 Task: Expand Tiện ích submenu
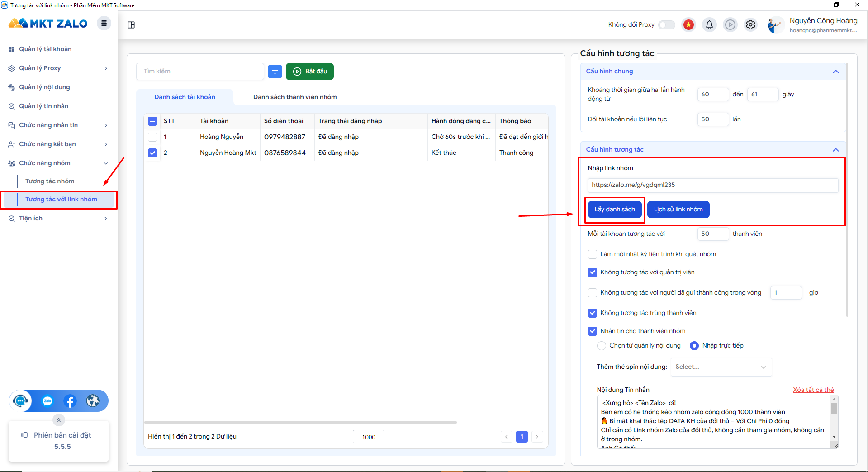point(106,219)
